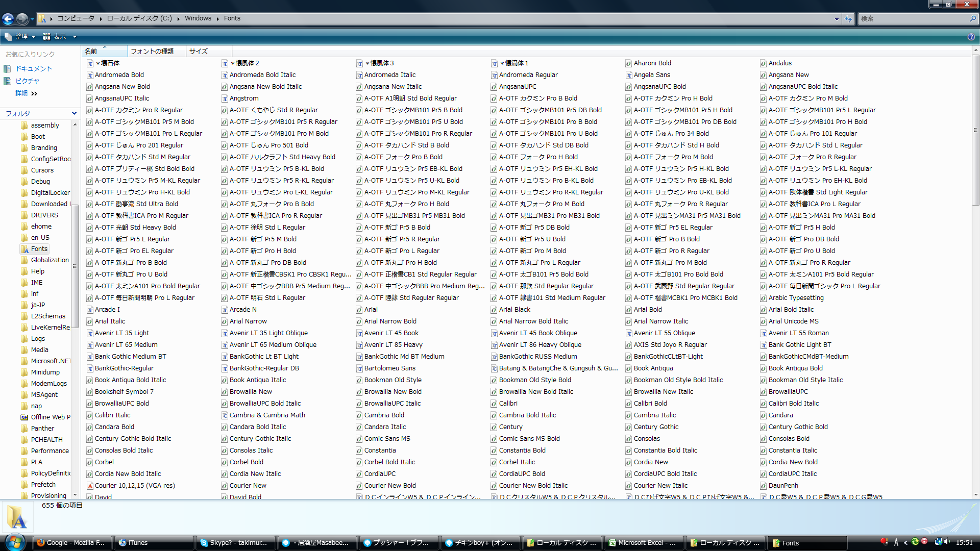Click the Refresh button in address bar
This screenshot has height=551, width=980.
[848, 19]
